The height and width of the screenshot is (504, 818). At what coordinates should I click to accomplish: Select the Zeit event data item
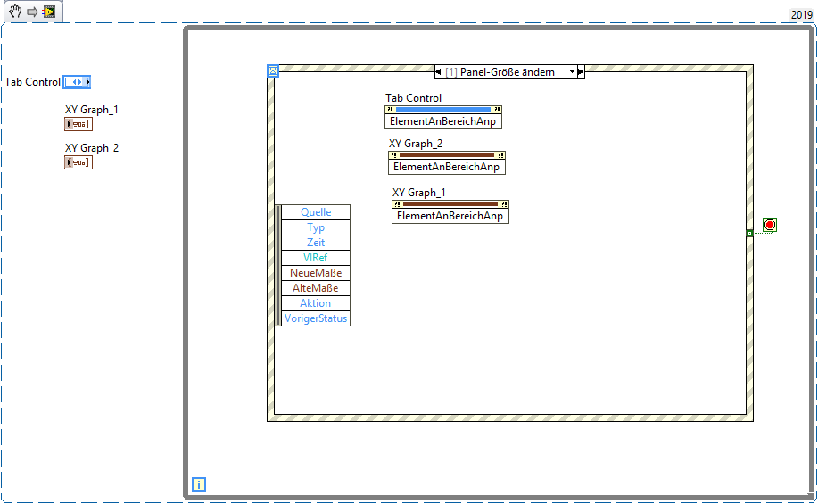pos(316,243)
